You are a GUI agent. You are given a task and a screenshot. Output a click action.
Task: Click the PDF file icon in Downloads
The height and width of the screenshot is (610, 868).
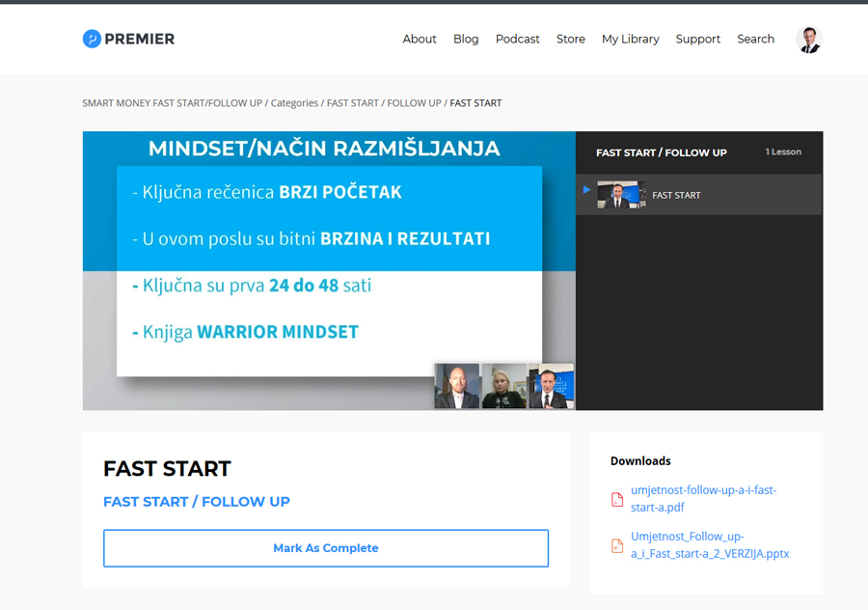(617, 499)
